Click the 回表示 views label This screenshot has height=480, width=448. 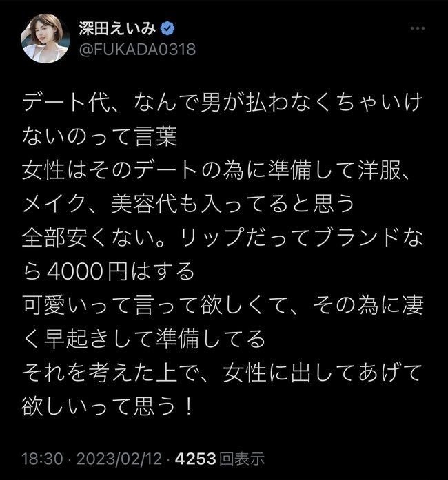(x=242, y=459)
